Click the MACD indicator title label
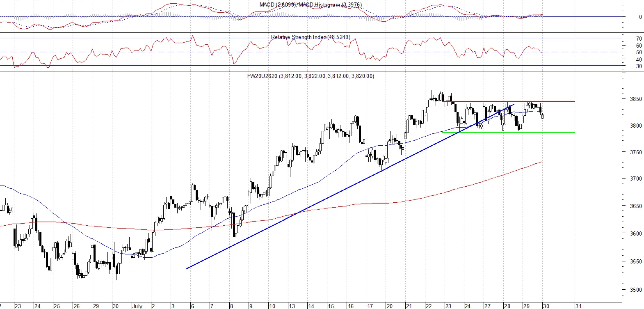Screen dimensions: 644x309 (x=311, y=5)
